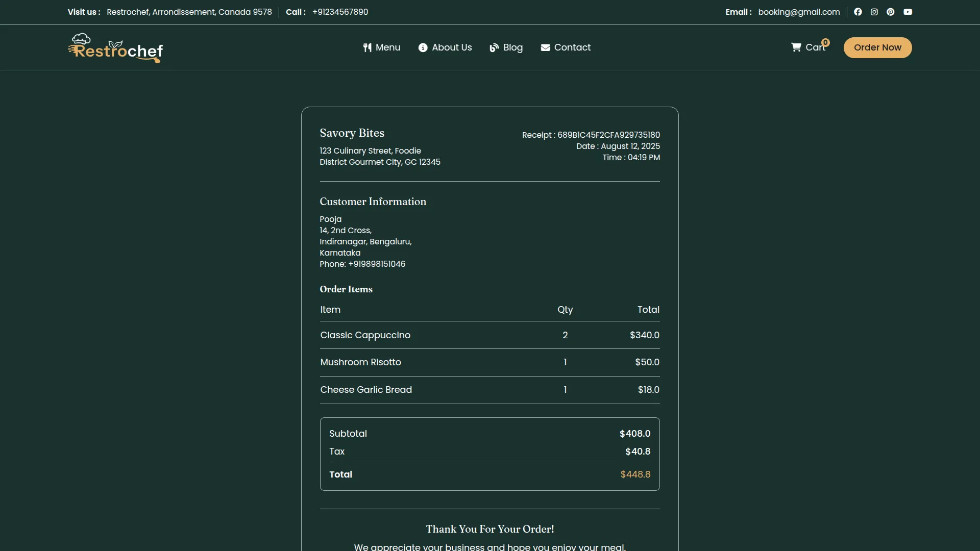
Task: Click the Restrochef address next to Visit us
Action: [x=189, y=12]
